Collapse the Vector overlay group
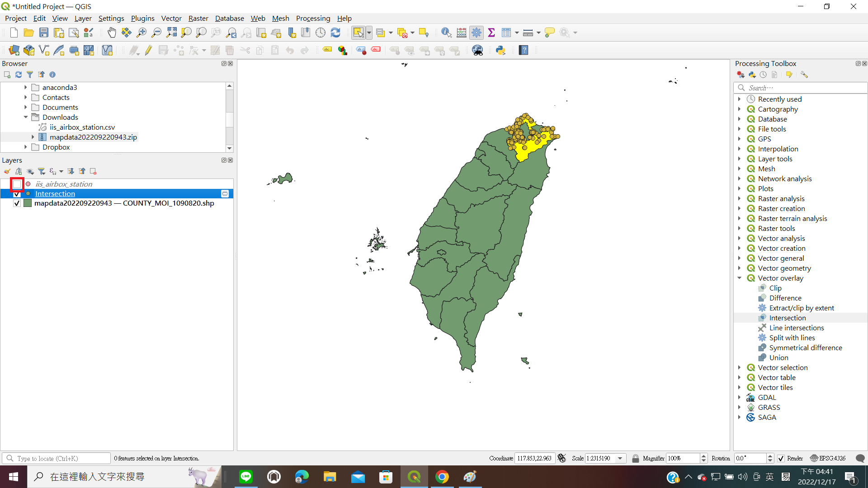 [740, 278]
